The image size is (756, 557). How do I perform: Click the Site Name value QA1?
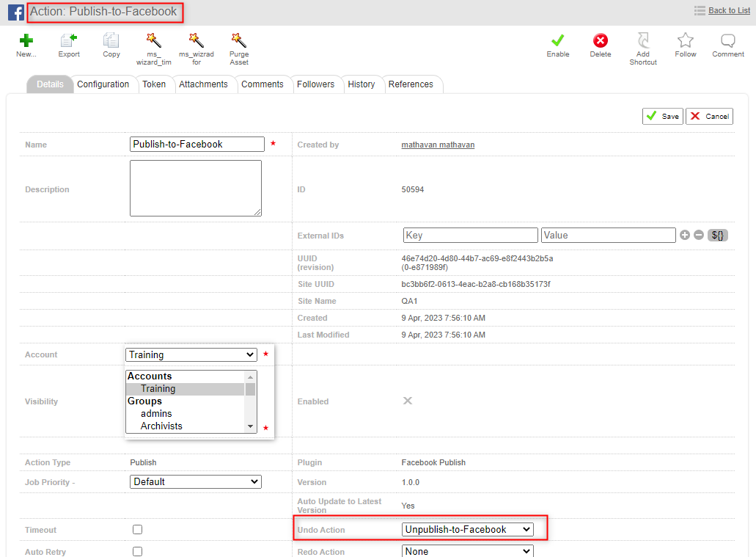click(x=409, y=301)
